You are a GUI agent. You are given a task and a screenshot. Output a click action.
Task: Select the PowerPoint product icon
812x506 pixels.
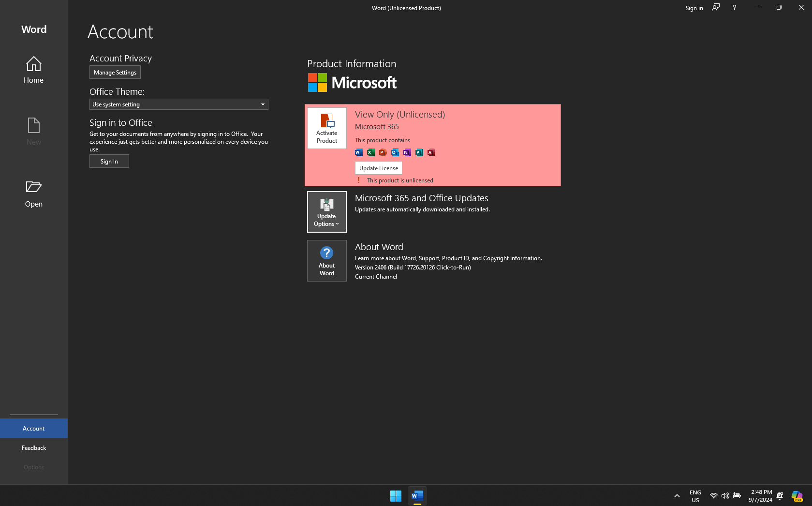(383, 152)
